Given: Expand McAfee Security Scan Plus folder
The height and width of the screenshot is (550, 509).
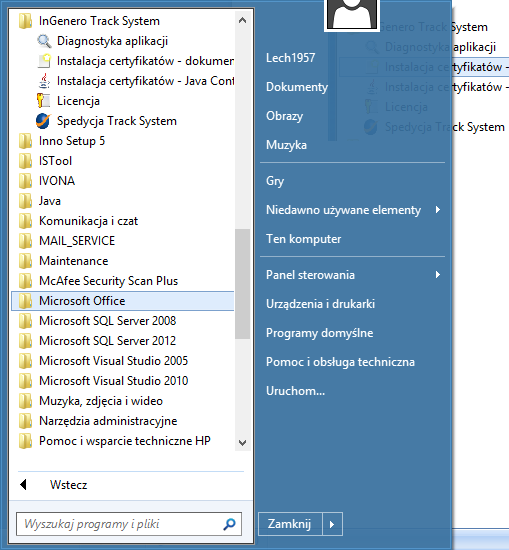Looking at the screenshot, I should tap(123, 281).
